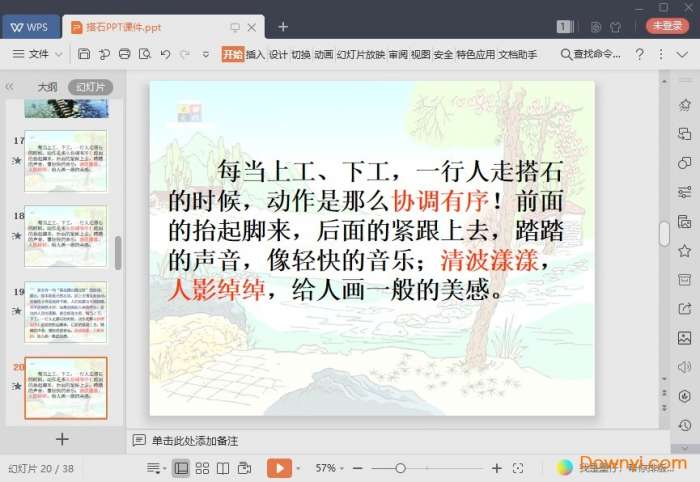Click the 未登录 login button
Viewport: 700px width, 482px height.
click(x=667, y=25)
